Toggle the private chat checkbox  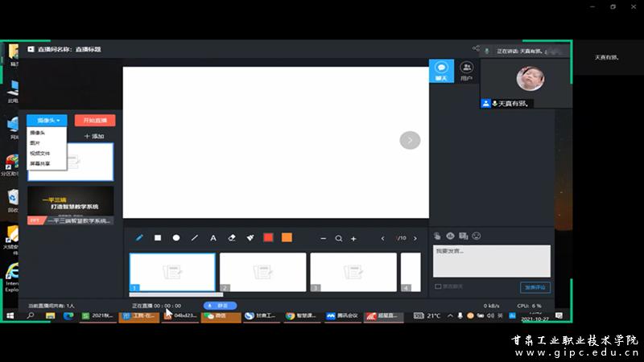(438, 286)
